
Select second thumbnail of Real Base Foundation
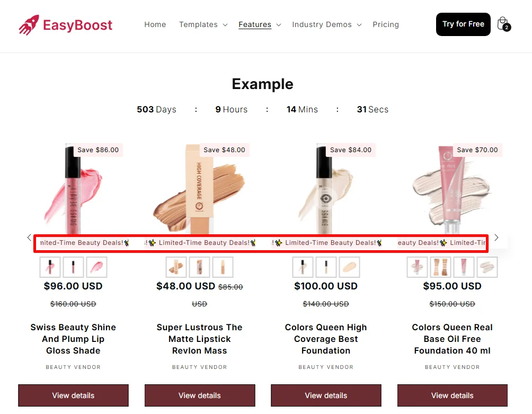[x=441, y=267]
